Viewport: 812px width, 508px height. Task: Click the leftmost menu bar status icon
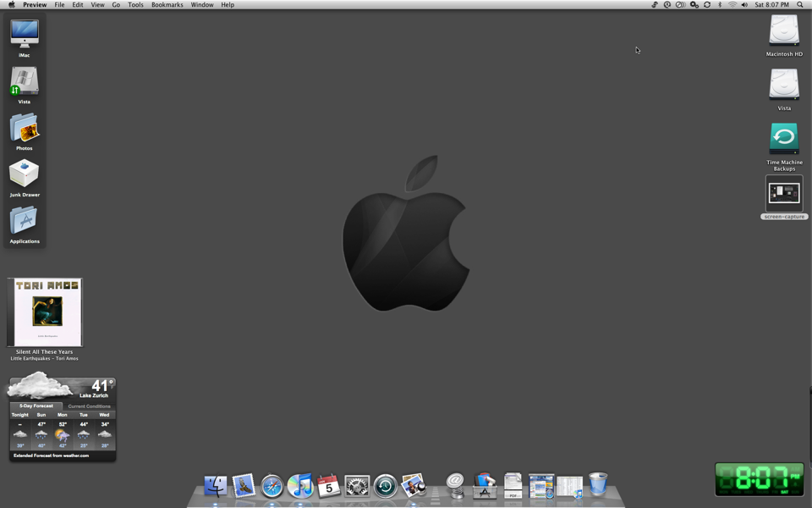pos(655,5)
